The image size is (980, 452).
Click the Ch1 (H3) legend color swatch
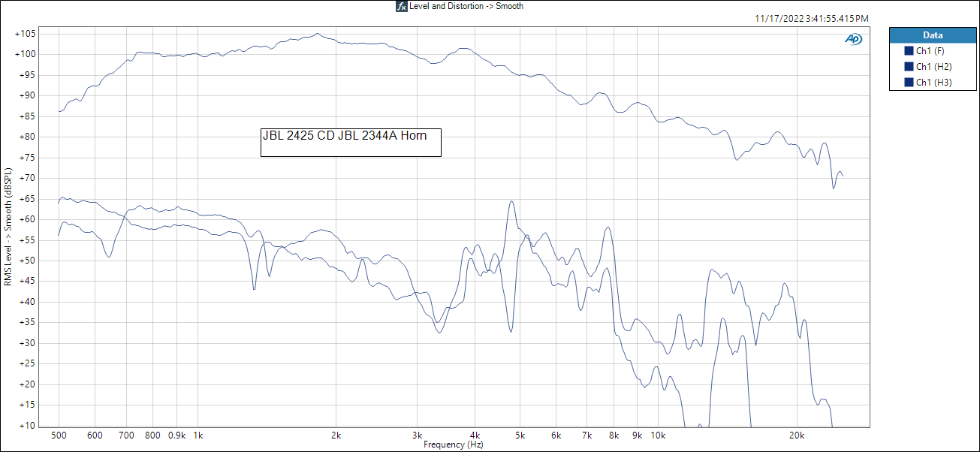(x=909, y=83)
